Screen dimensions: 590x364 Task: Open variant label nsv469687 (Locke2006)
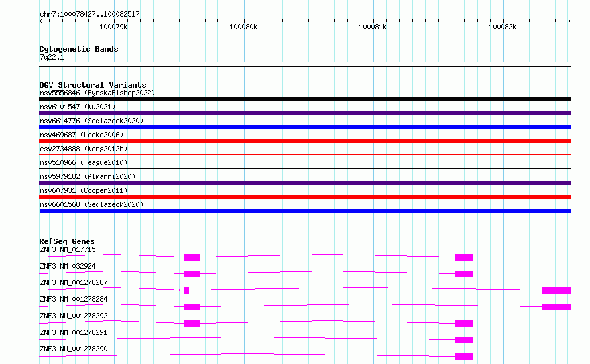click(x=82, y=135)
